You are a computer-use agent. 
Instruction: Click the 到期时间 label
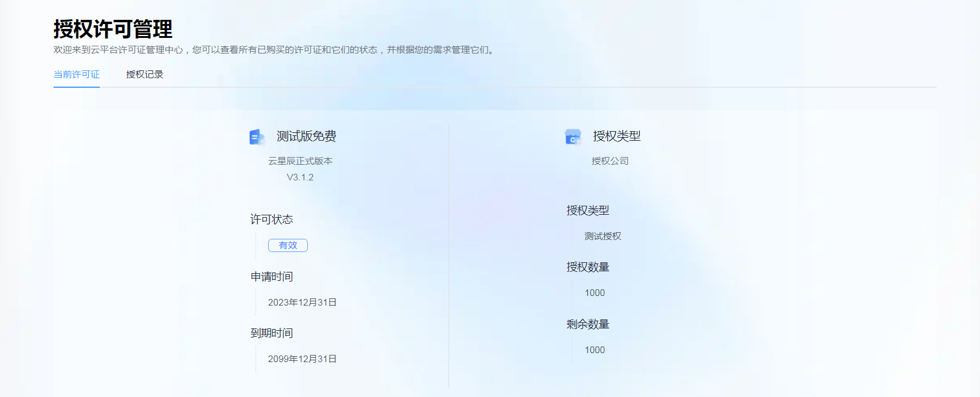(x=272, y=333)
